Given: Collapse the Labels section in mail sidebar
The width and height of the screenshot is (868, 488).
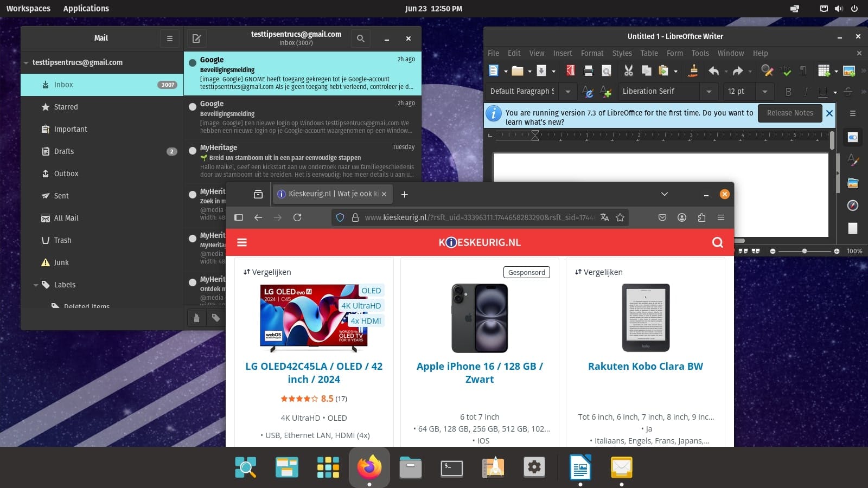Looking at the screenshot, I should pos(36,285).
